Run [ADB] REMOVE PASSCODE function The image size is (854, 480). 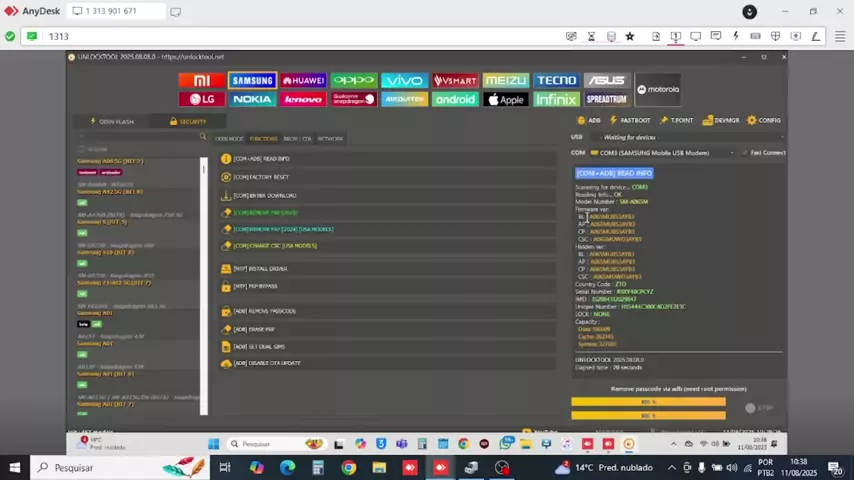(264, 311)
